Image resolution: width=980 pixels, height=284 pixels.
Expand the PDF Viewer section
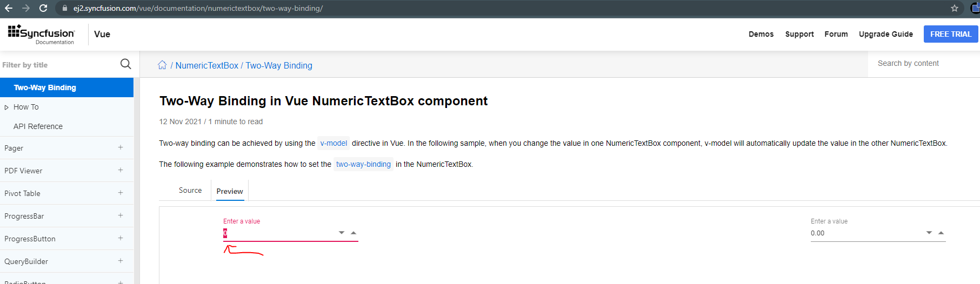121,170
